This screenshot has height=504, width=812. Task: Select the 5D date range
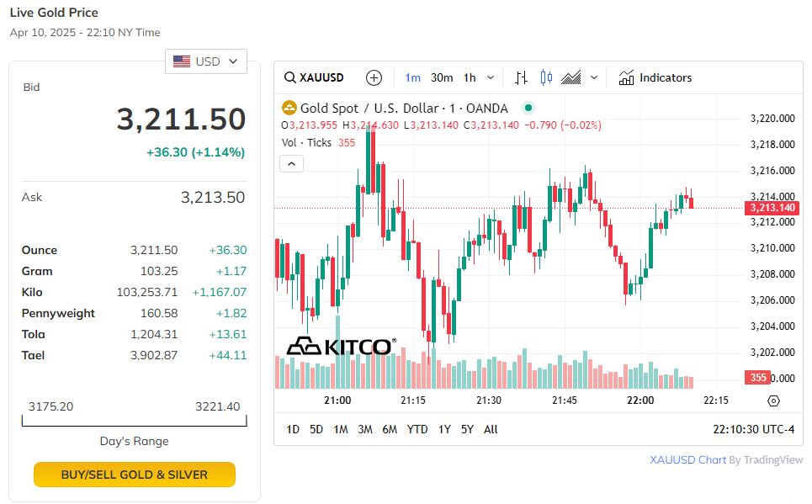pyautogui.click(x=316, y=429)
